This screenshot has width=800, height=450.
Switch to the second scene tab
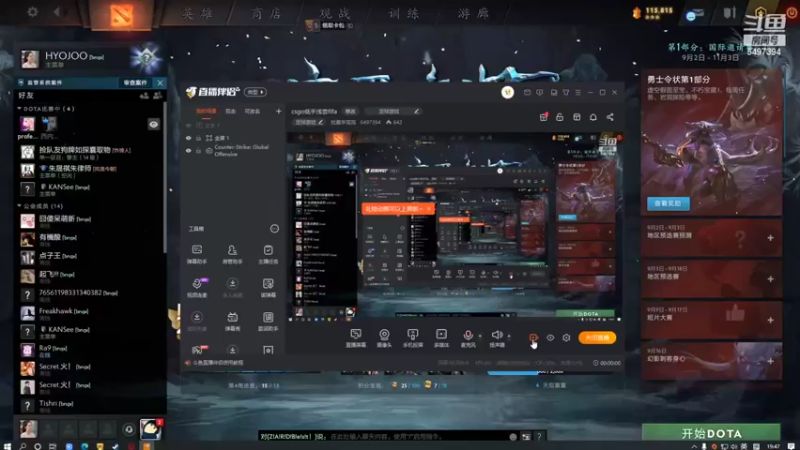[x=231, y=111]
